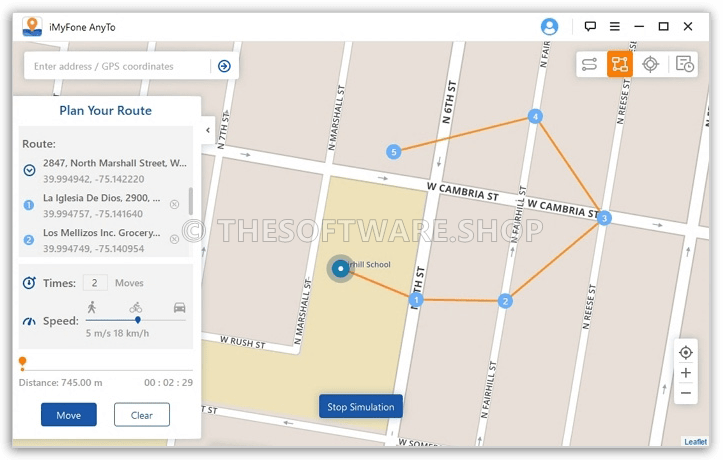Click the Clear button
723x460 pixels.
142,415
